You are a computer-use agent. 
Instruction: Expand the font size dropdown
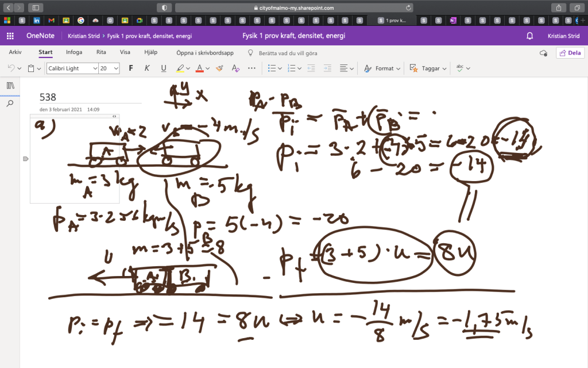pyautogui.click(x=117, y=68)
